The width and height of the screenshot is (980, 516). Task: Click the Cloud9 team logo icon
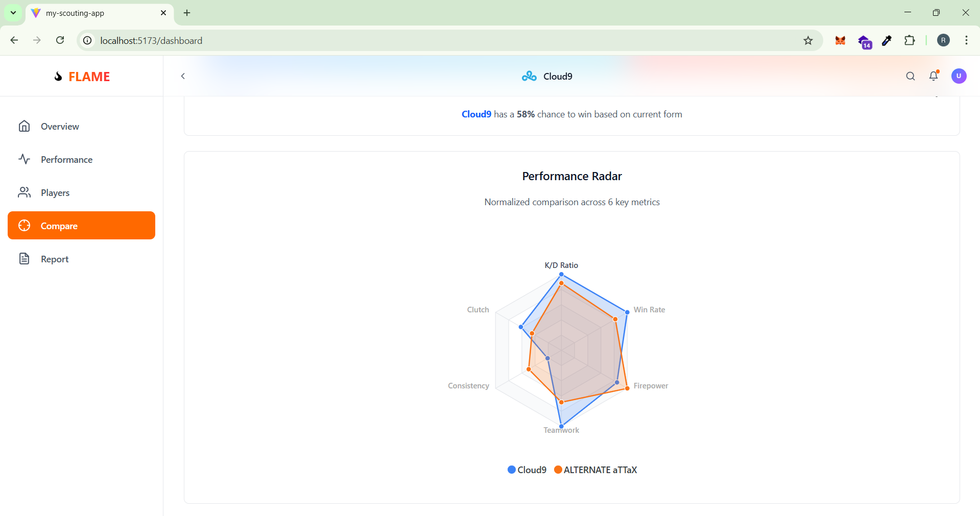[529, 76]
